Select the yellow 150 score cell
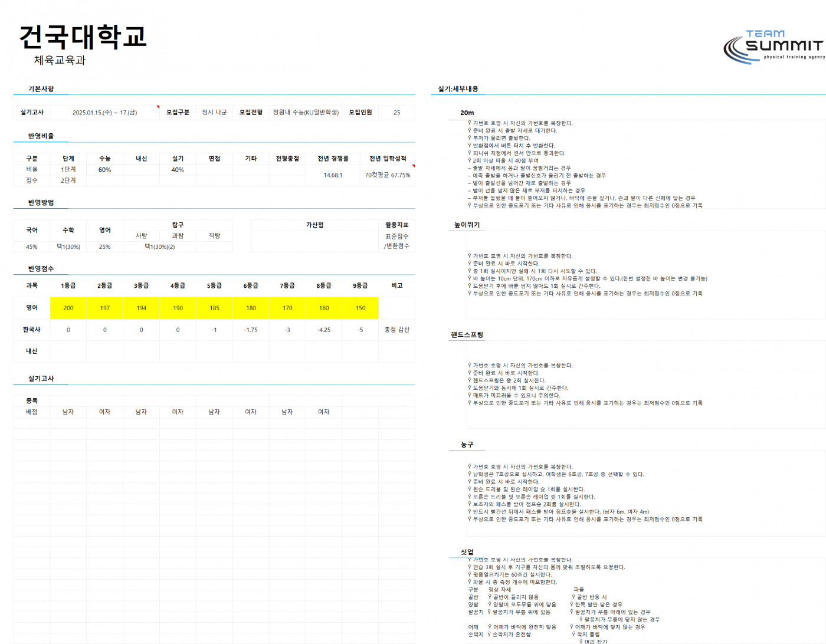This screenshot has height=644, width=826. tap(360, 308)
